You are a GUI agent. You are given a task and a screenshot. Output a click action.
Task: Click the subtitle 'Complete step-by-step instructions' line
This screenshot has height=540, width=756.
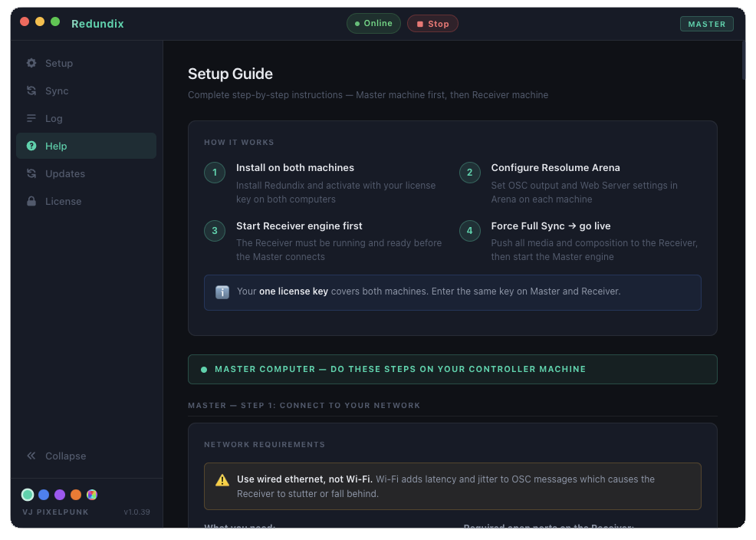pyautogui.click(x=368, y=95)
